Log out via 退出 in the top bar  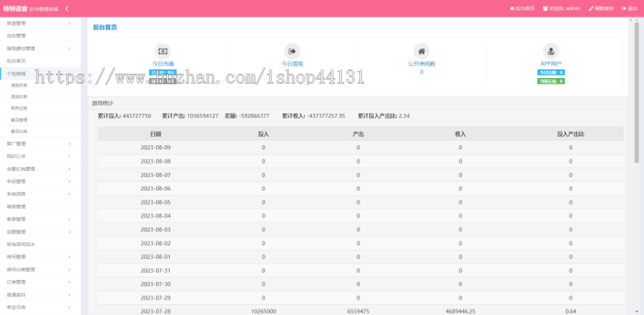click(x=629, y=9)
